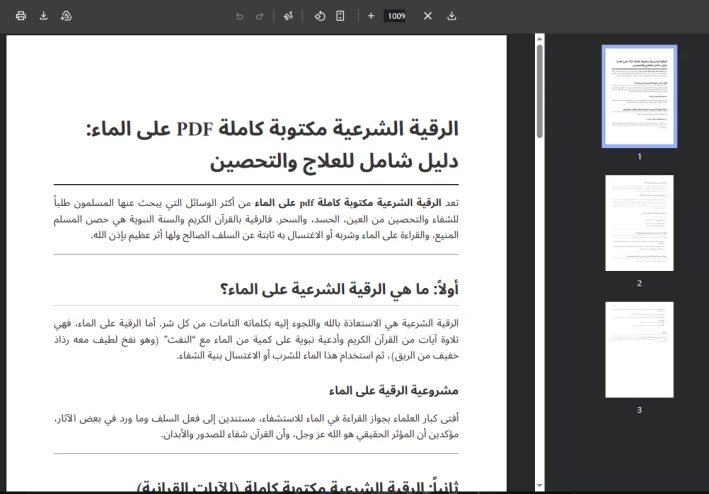The height and width of the screenshot is (494, 709).
Task: Download the file using the left toolbar arrow
Action: (x=43, y=16)
